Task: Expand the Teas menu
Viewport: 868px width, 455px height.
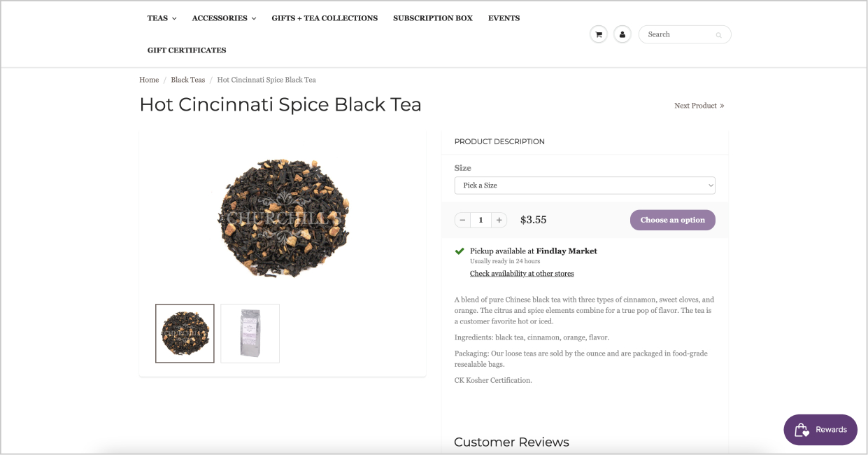Action: point(162,18)
